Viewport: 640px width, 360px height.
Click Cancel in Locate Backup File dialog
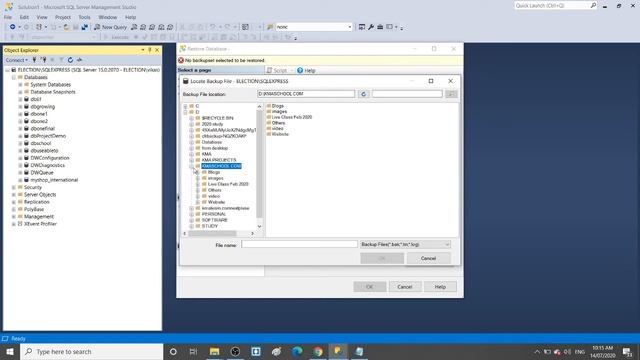click(x=428, y=258)
